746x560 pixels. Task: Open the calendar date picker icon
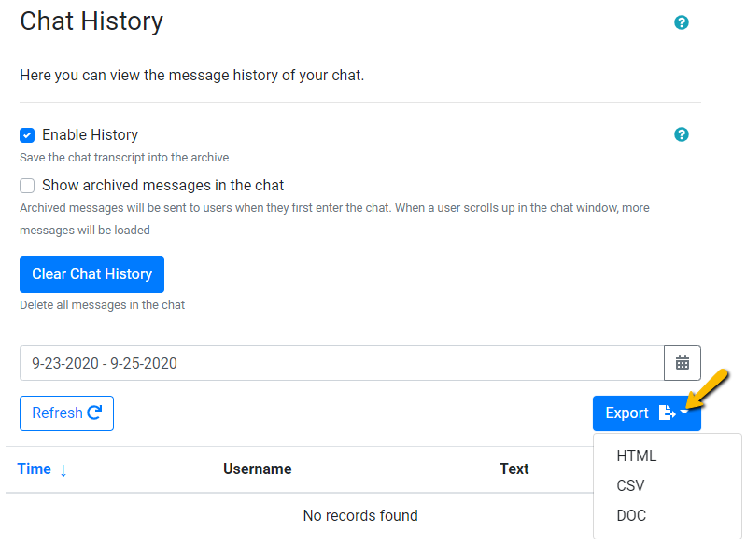click(x=683, y=363)
